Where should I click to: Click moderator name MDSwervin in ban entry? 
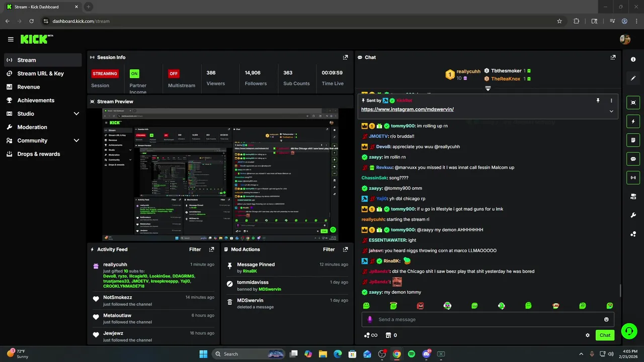(270, 289)
